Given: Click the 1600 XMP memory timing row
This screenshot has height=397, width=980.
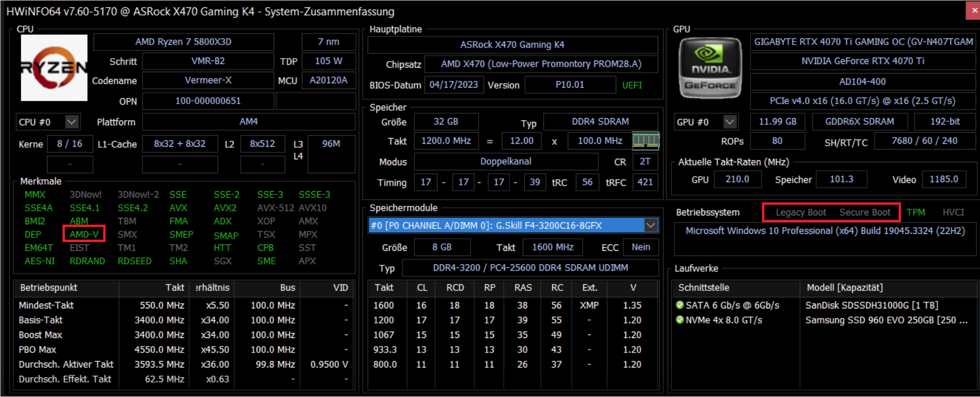Looking at the screenshot, I should tap(513, 305).
